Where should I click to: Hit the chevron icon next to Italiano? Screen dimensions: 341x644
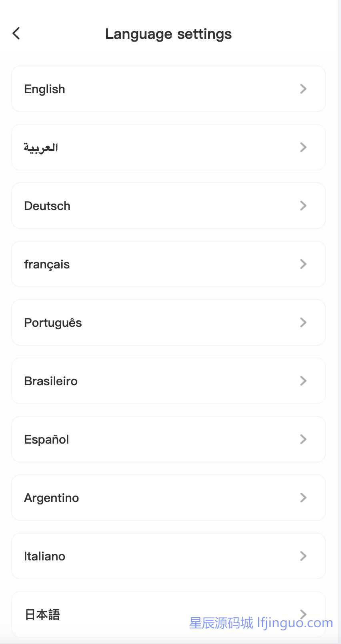tap(303, 556)
